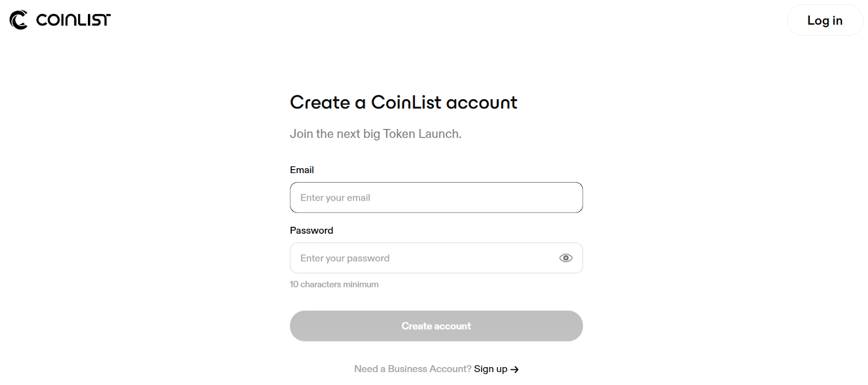Viewport: 868px width, 385px height.
Task: Click inside the Enter your email field
Action: (x=436, y=197)
